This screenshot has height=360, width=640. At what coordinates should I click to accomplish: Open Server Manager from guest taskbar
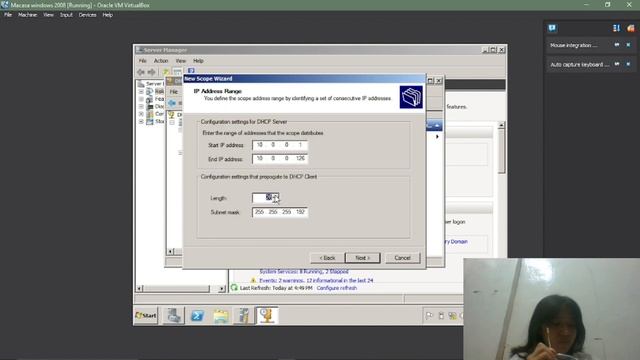[173, 316]
